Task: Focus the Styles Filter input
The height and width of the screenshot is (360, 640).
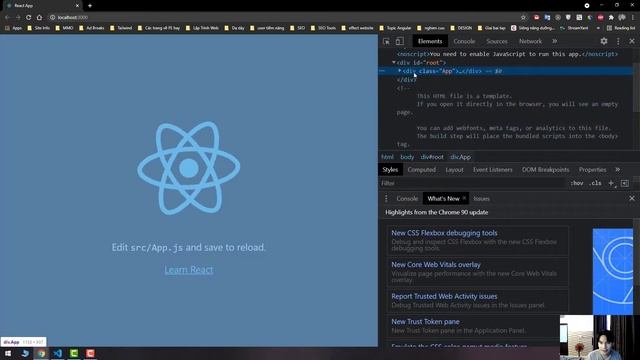Action: coord(473,183)
